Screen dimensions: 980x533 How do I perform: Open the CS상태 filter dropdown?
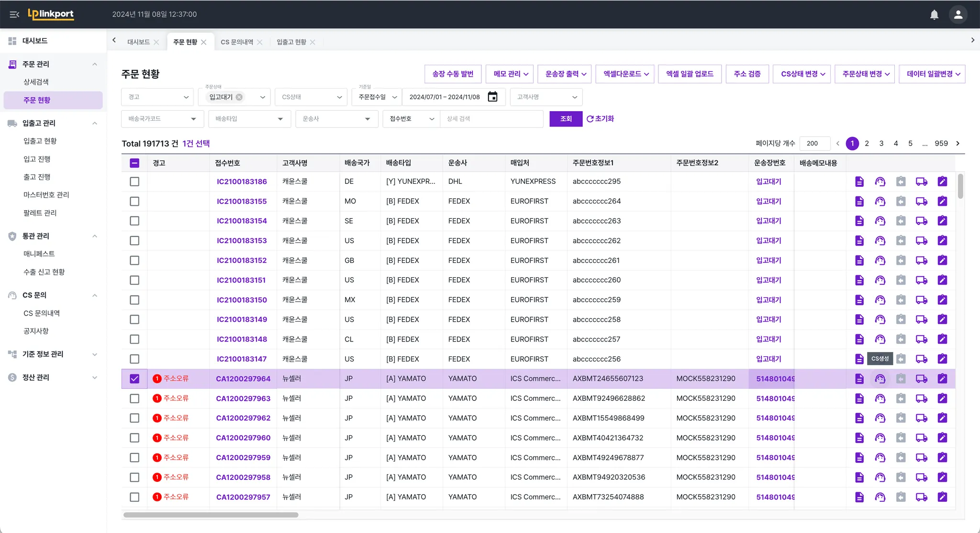coord(311,97)
